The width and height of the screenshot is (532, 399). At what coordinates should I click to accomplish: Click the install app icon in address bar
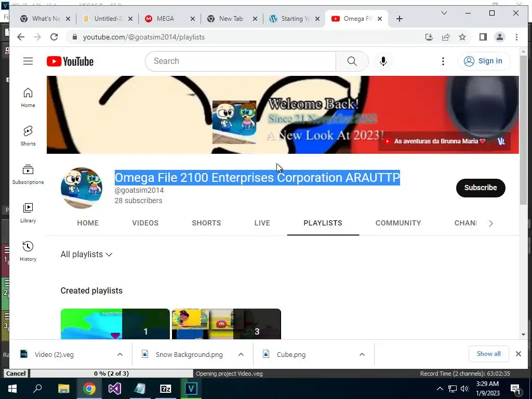(x=429, y=37)
